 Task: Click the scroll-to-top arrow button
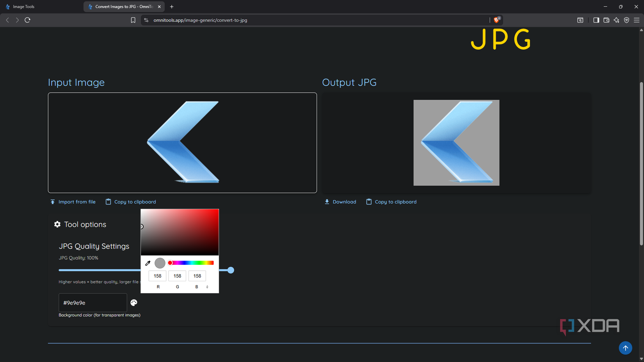(625, 348)
